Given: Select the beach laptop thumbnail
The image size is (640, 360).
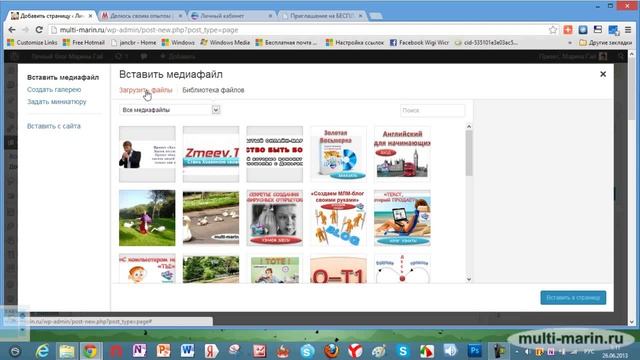Looking at the screenshot, I should [x=402, y=218].
